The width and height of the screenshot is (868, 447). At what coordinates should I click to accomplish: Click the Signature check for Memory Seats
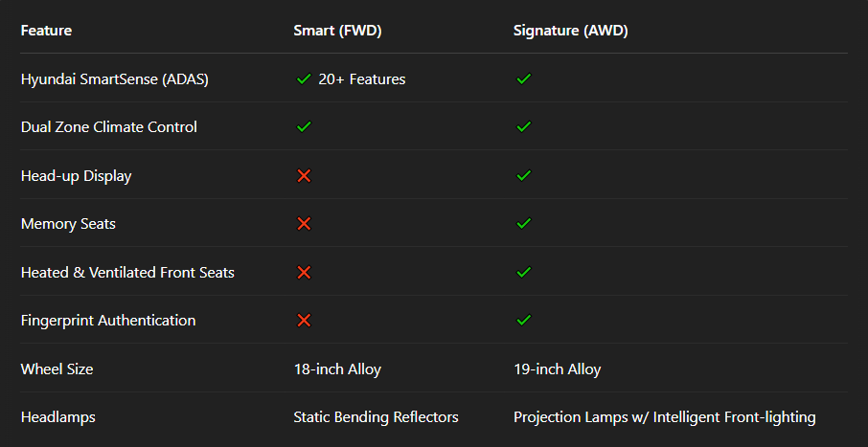[523, 224]
